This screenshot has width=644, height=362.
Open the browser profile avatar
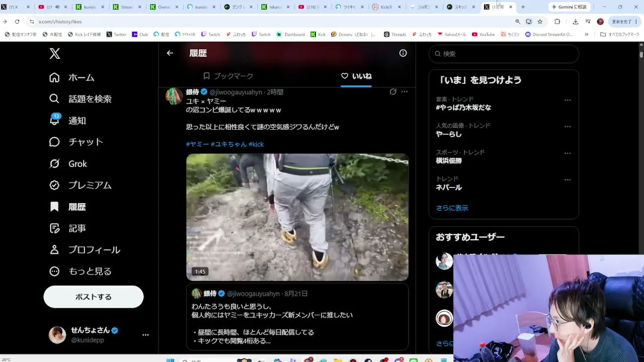[600, 22]
